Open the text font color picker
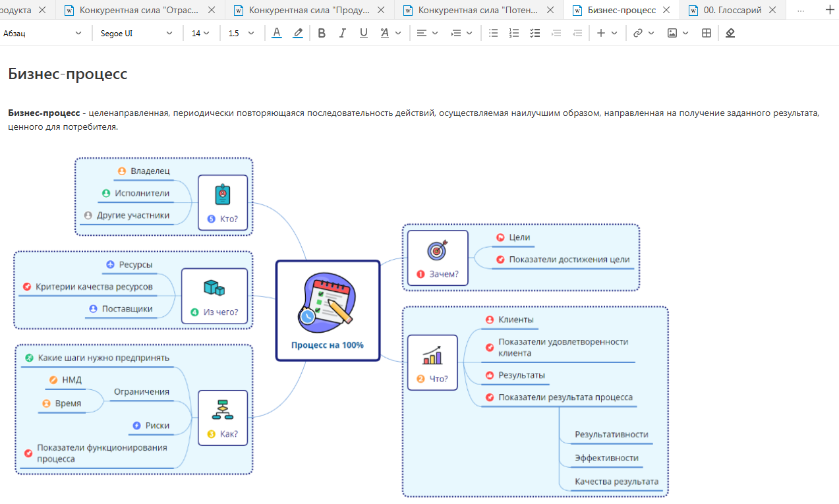This screenshot has width=839, height=504. (x=277, y=33)
